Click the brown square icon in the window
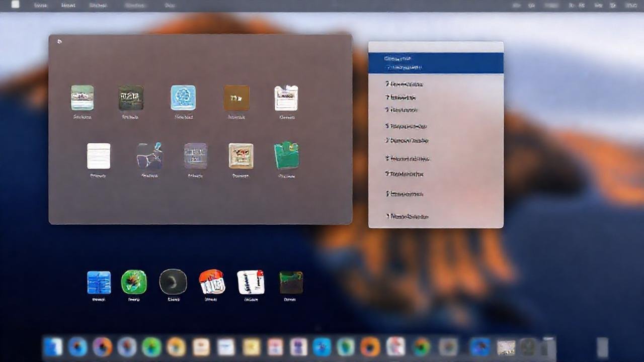 (235, 98)
